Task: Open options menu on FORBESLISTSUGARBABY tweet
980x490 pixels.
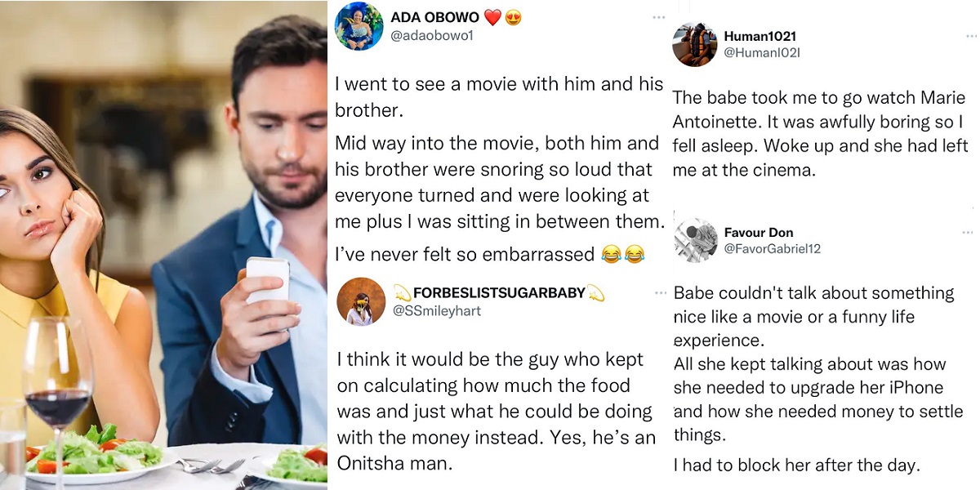Action: [658, 292]
